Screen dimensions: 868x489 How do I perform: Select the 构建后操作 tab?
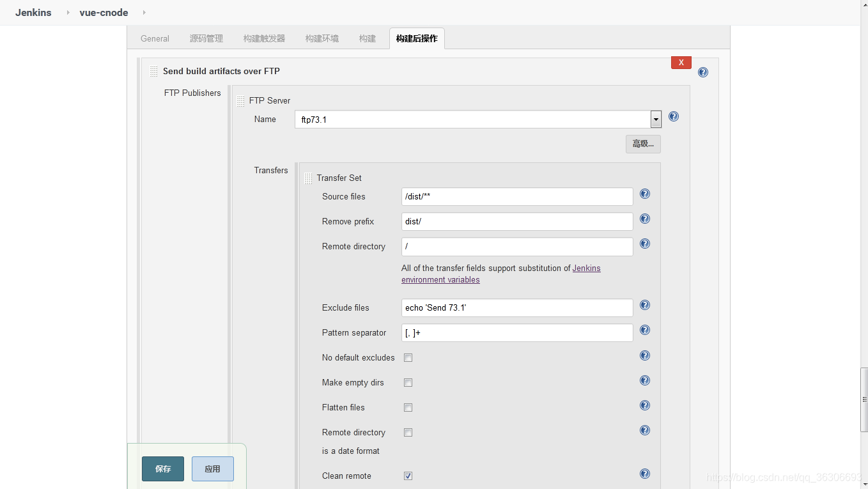point(417,38)
